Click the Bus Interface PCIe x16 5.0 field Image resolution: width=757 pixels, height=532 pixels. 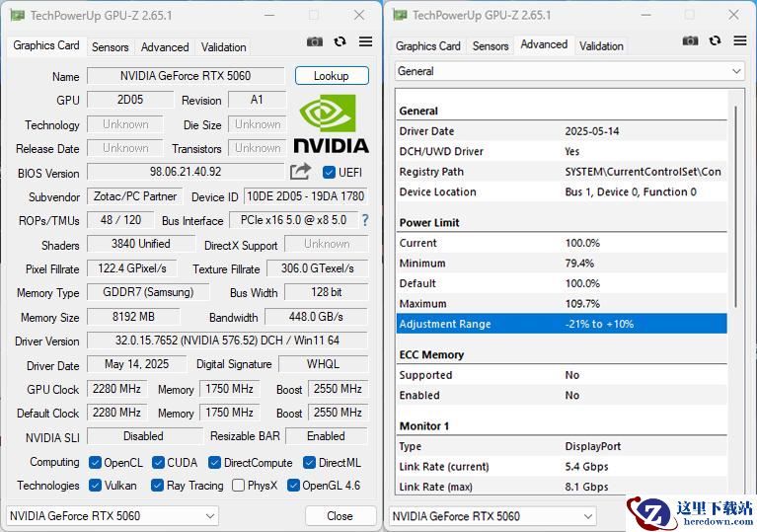pyautogui.click(x=293, y=220)
